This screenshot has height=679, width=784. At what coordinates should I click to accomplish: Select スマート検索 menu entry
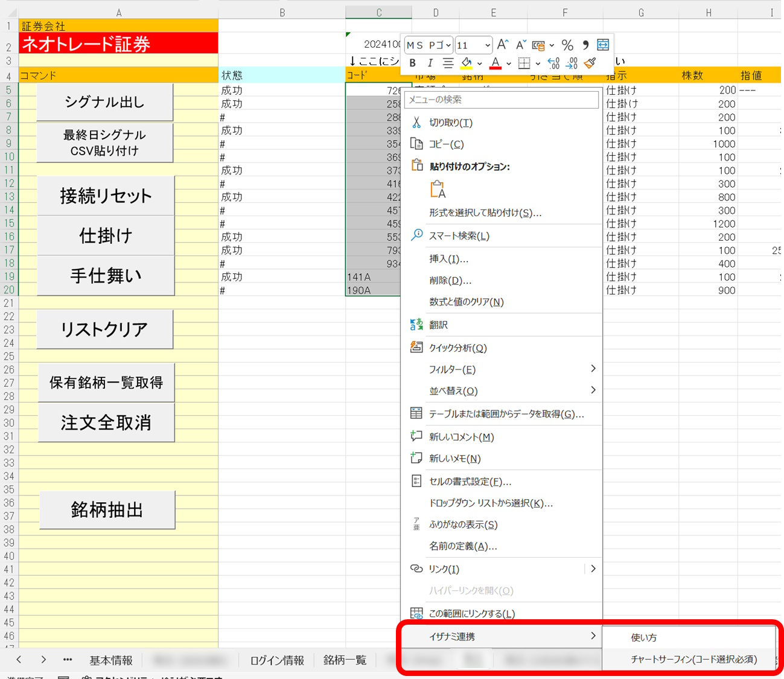pyautogui.click(x=502, y=236)
